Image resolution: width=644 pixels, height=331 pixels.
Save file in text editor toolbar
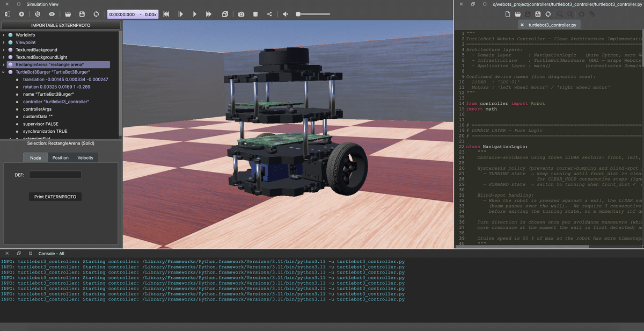click(x=529, y=14)
